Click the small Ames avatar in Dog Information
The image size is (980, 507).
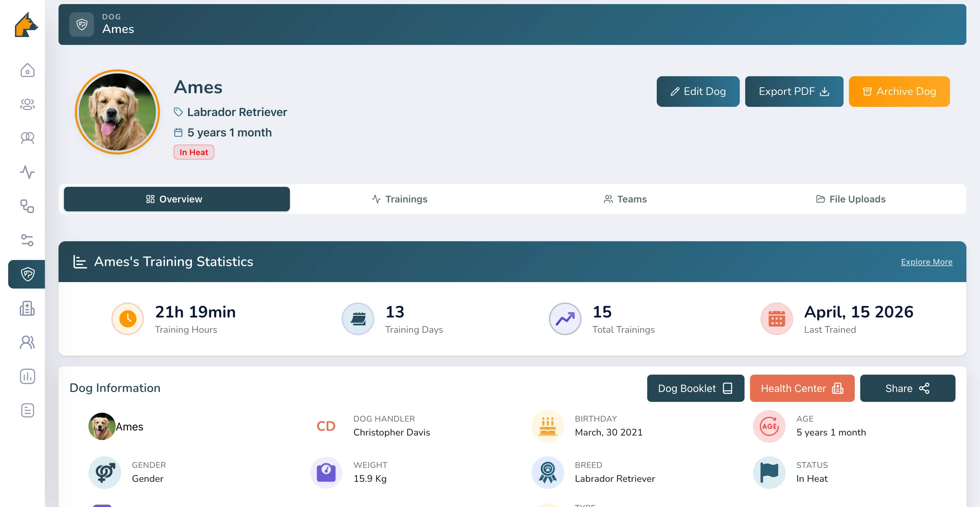coord(102,426)
